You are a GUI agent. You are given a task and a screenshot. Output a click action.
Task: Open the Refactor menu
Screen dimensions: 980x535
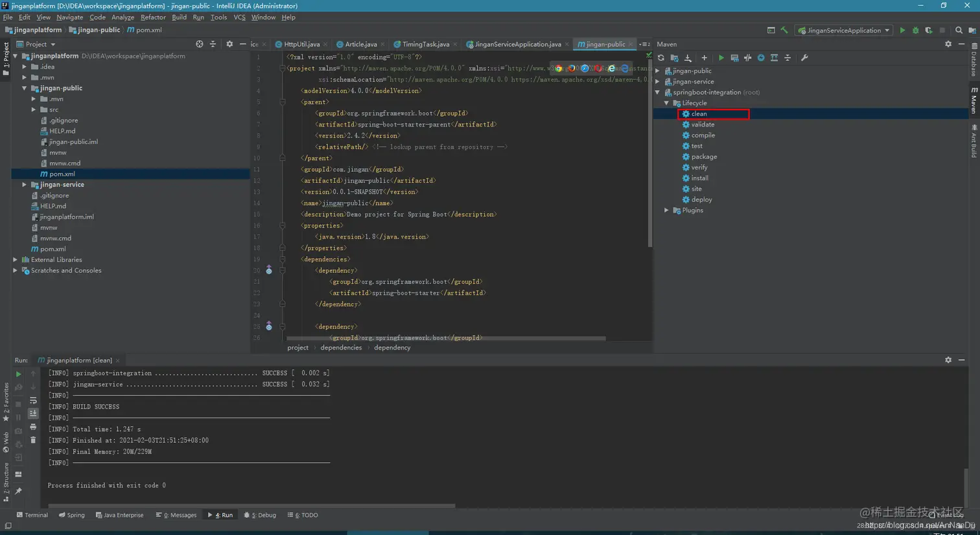[153, 17]
